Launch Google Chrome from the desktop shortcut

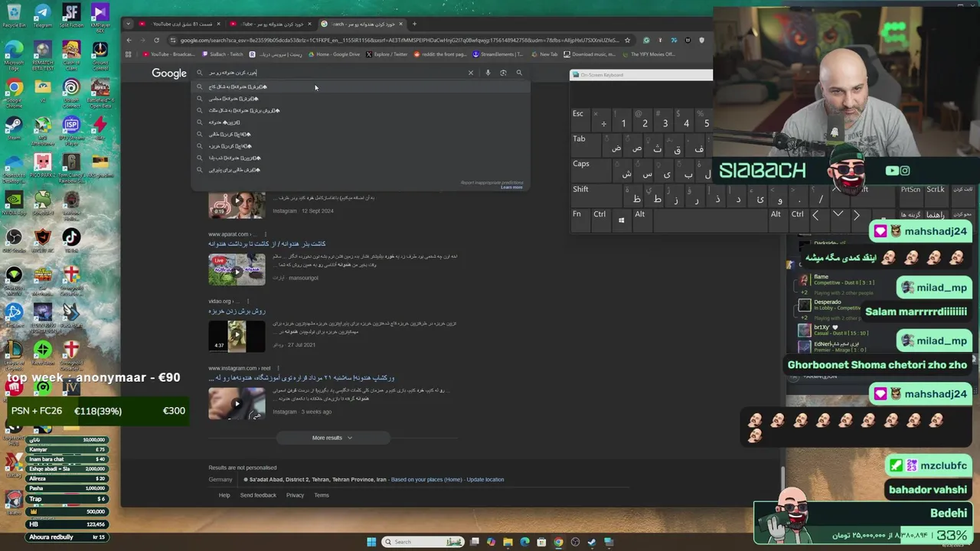click(x=14, y=92)
